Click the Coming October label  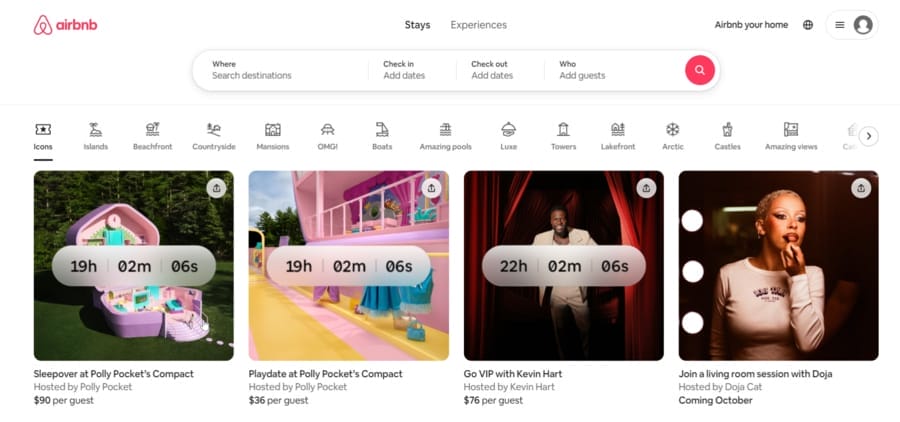715,400
